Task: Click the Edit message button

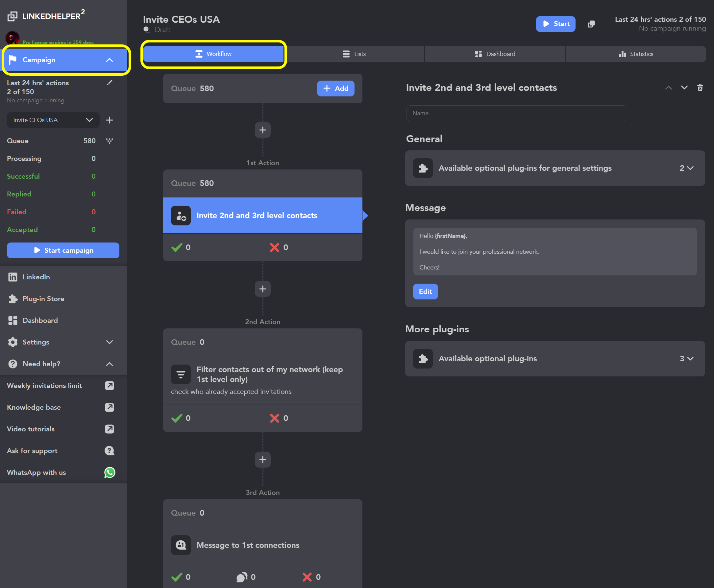Action: coord(425,291)
